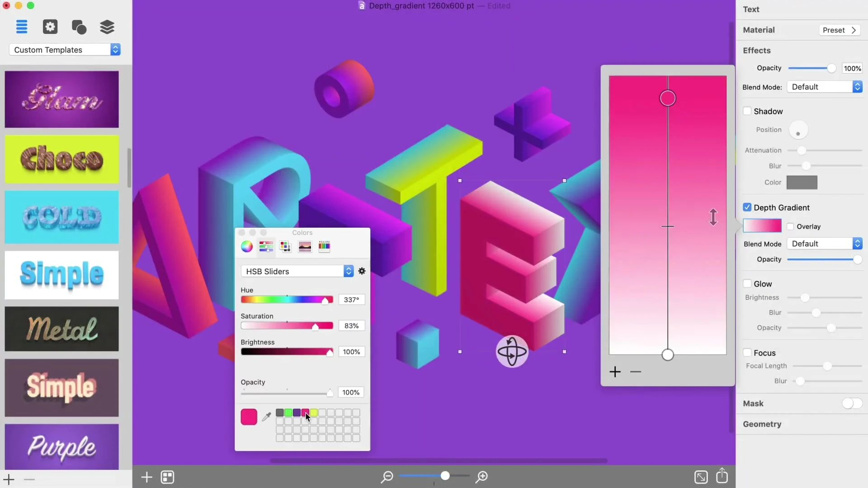Image resolution: width=868 pixels, height=488 pixels.
Task: Click the layers panel icon in toolbar
Action: [107, 26]
